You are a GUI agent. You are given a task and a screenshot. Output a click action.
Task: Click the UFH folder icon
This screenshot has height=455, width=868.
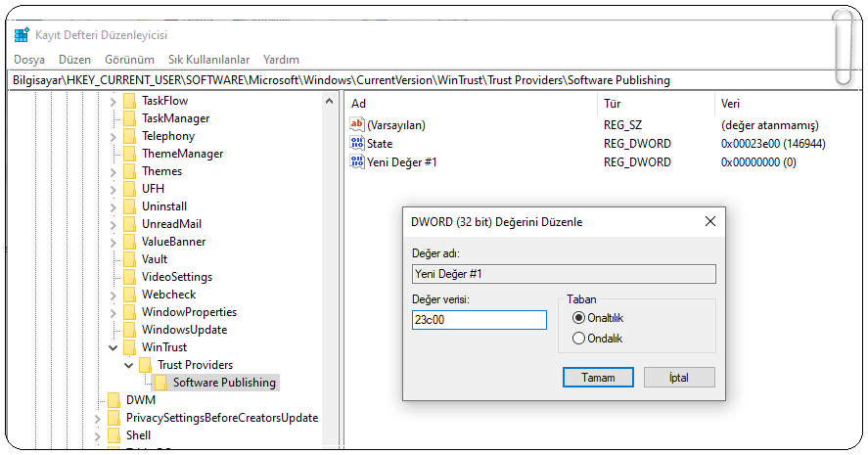[129, 189]
